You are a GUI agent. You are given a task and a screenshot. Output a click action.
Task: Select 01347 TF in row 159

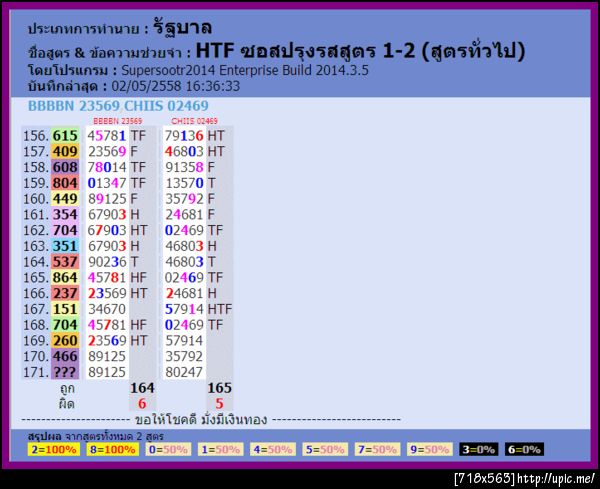117,183
